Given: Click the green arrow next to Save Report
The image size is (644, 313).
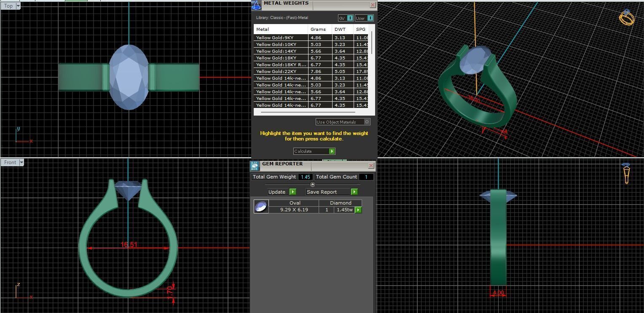Looking at the screenshot, I should 354,192.
